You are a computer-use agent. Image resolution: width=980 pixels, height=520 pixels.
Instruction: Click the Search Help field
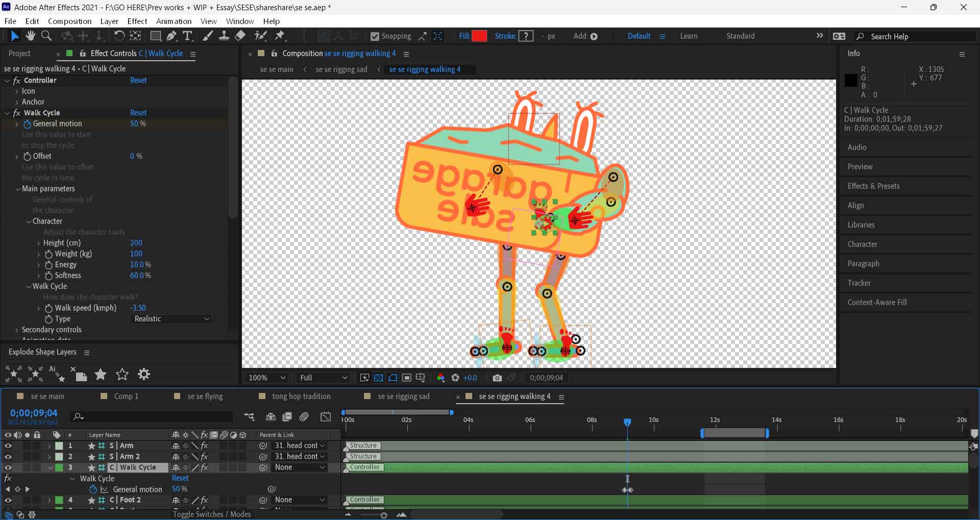click(x=914, y=36)
